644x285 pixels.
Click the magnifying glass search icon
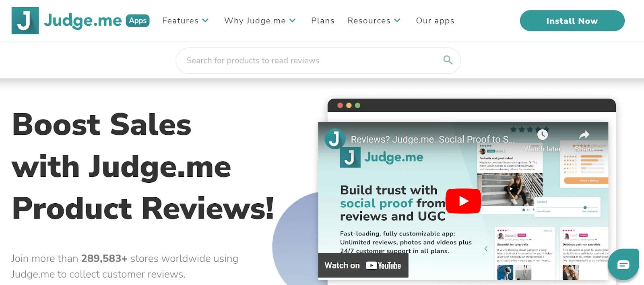click(x=448, y=60)
